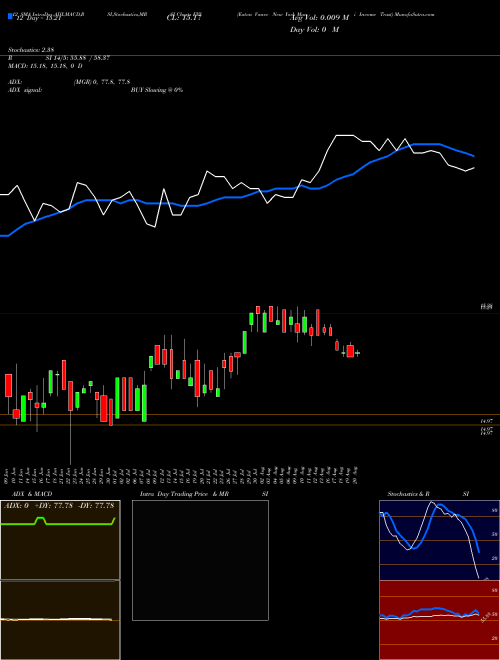Click the blue 12 Day SMA legend square
The width and height of the screenshot is (500, 660).
click(x=10, y=16)
